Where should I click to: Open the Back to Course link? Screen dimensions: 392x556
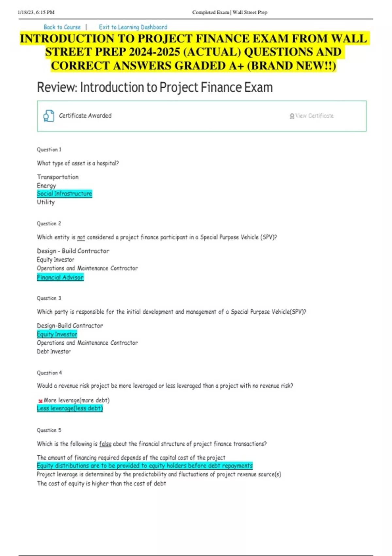point(62,27)
